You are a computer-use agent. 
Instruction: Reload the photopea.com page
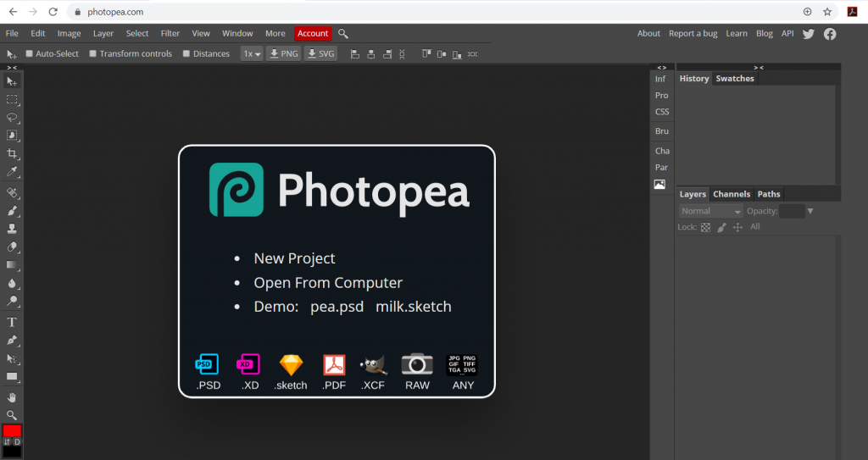(53, 12)
